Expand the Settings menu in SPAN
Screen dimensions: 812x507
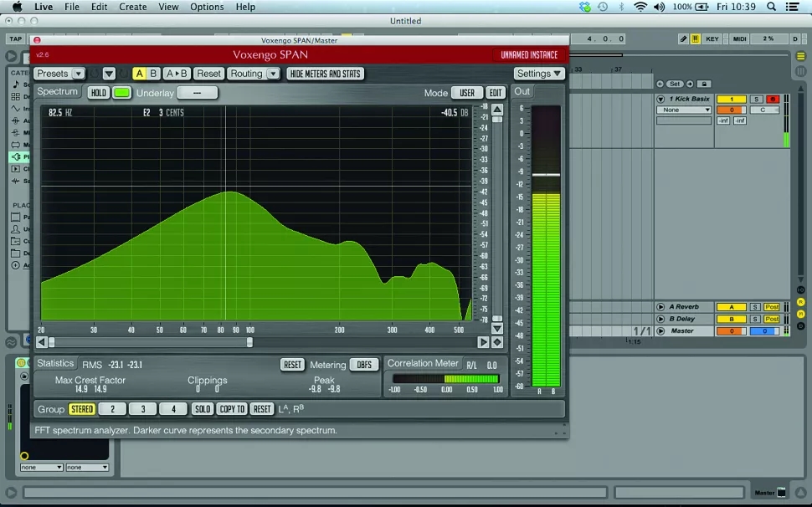point(539,74)
